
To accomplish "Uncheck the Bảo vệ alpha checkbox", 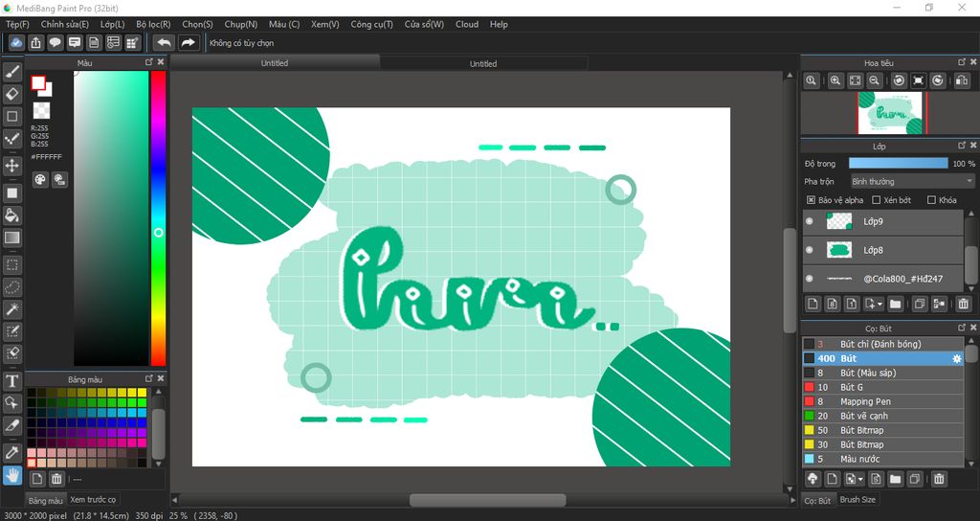I will point(811,200).
